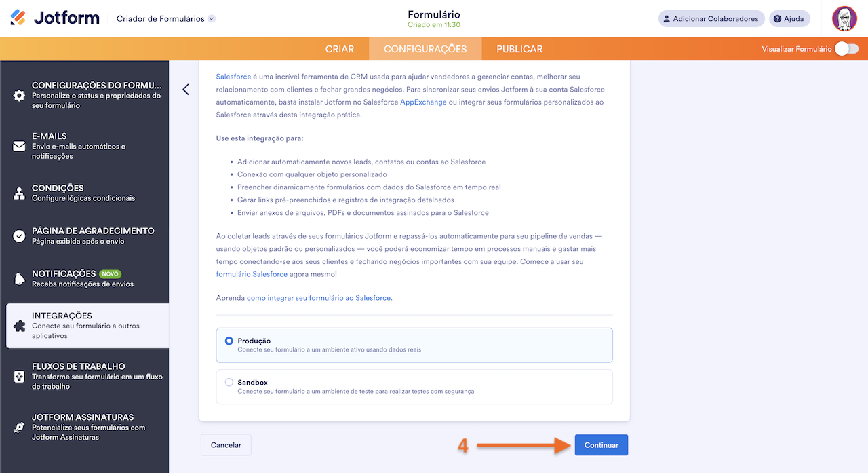
Task: Click the Continuar button
Action: pos(601,444)
